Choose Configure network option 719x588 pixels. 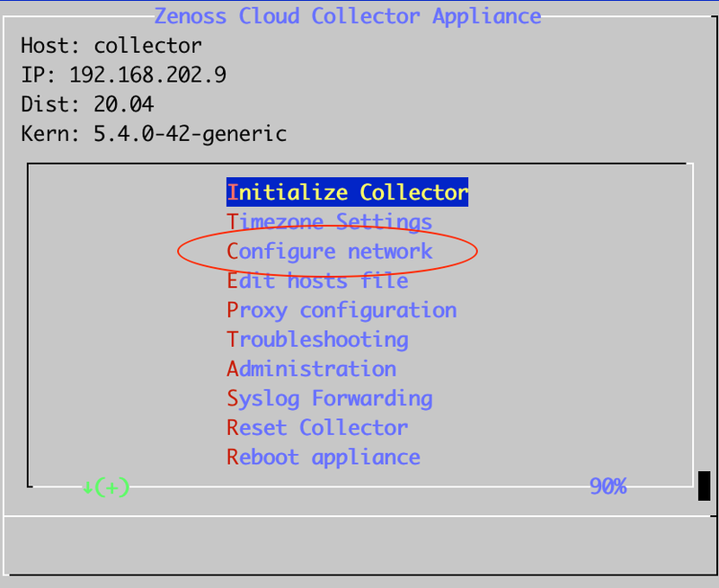tap(329, 252)
